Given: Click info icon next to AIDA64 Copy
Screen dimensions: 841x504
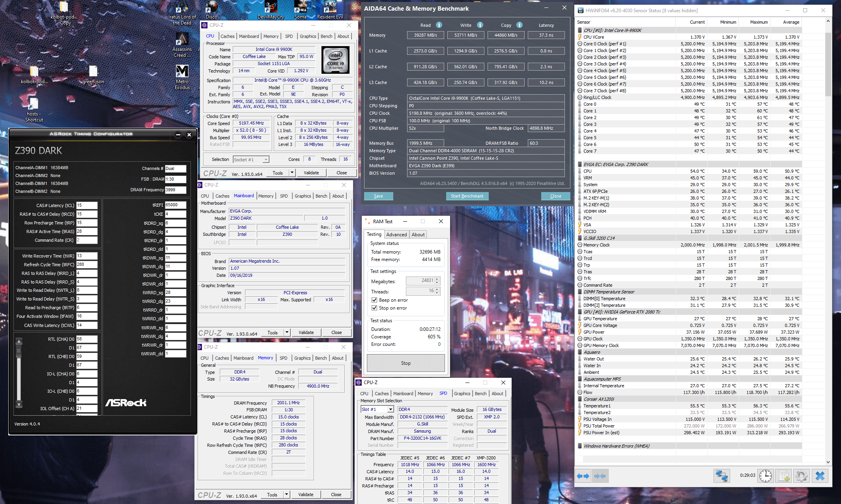Looking at the screenshot, I should click(520, 25).
